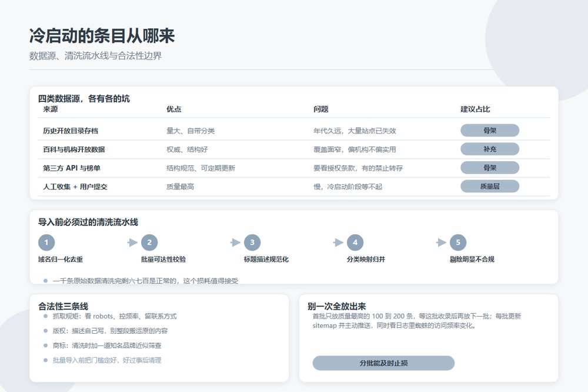The height and width of the screenshot is (392, 588).
Task: Click the step label 批量可达性校验
Action: pos(163,259)
